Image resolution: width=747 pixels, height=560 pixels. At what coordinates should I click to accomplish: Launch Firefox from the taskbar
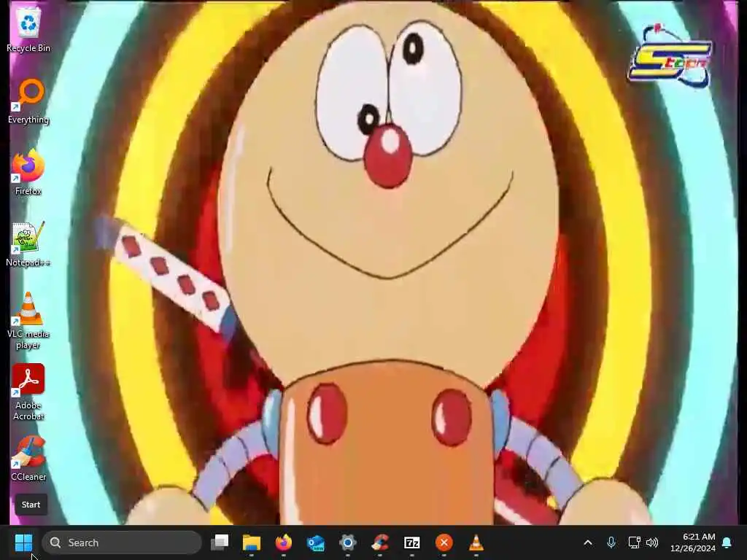[x=284, y=542]
